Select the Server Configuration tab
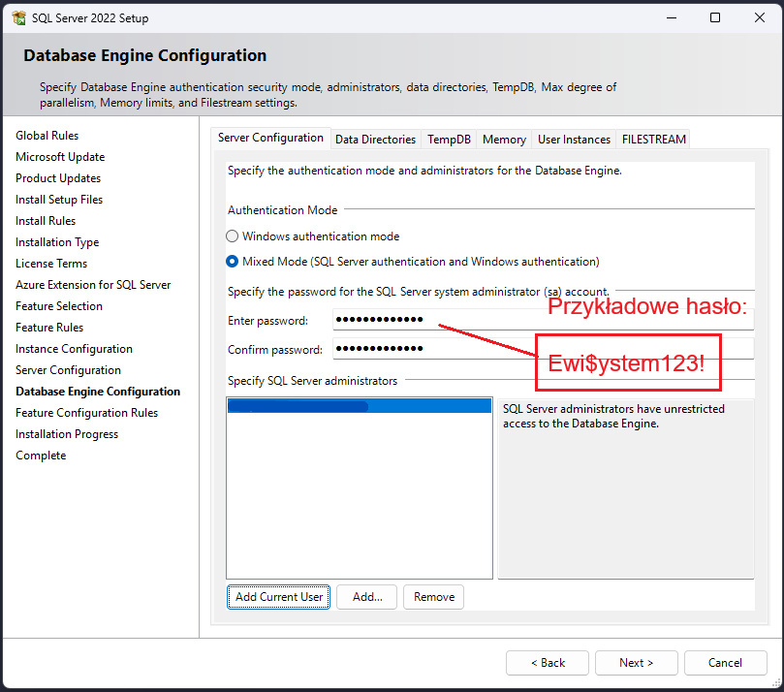784x692 pixels. click(270, 138)
